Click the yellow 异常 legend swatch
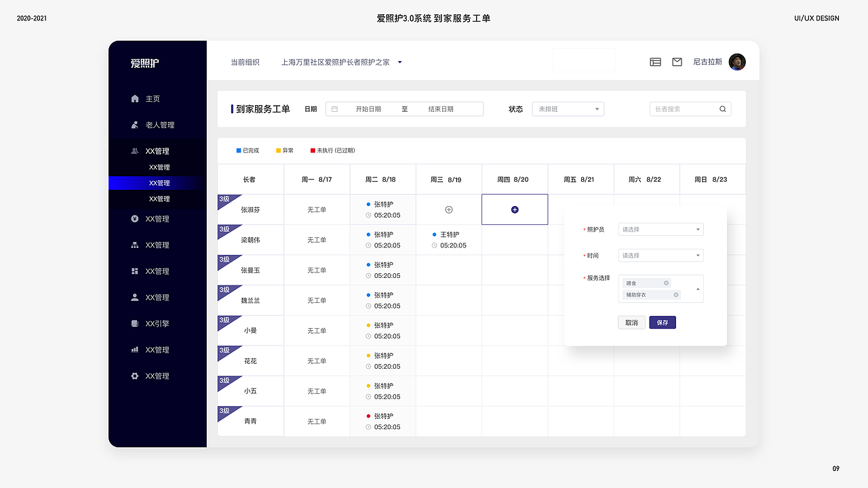This screenshot has width=868, height=488. 279,150
